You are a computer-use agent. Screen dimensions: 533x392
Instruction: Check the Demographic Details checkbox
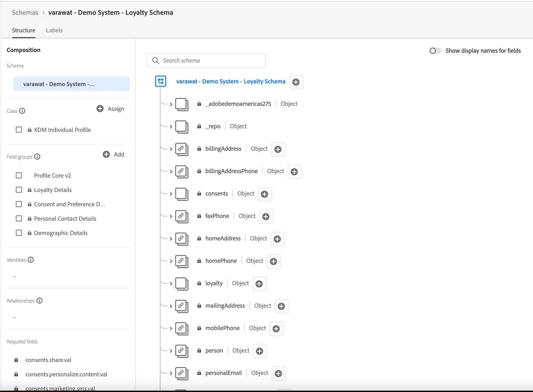(x=19, y=233)
